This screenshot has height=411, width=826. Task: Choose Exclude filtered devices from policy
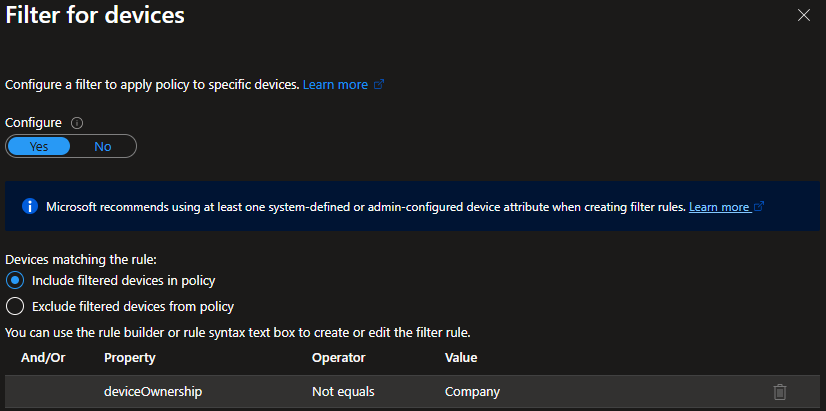pos(15,306)
